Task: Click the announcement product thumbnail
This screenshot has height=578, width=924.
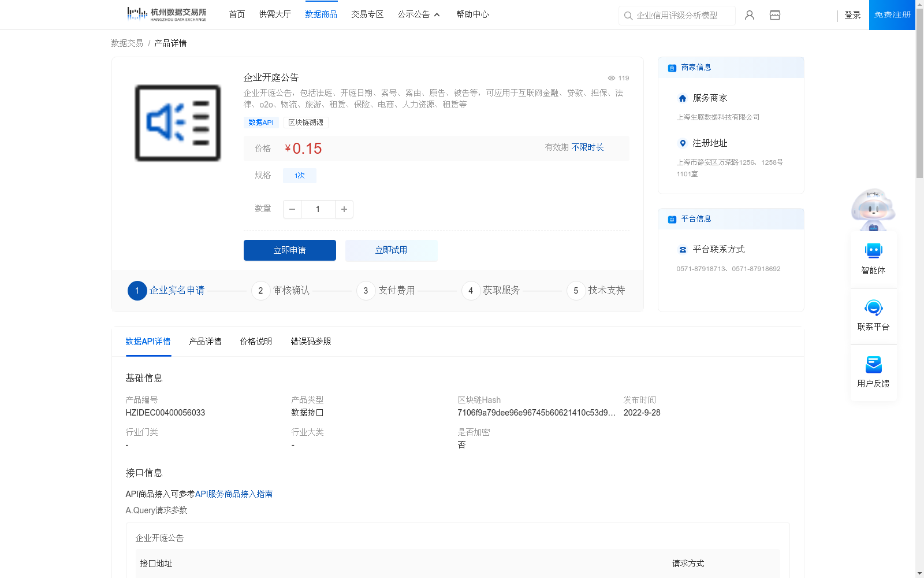Action: (178, 123)
